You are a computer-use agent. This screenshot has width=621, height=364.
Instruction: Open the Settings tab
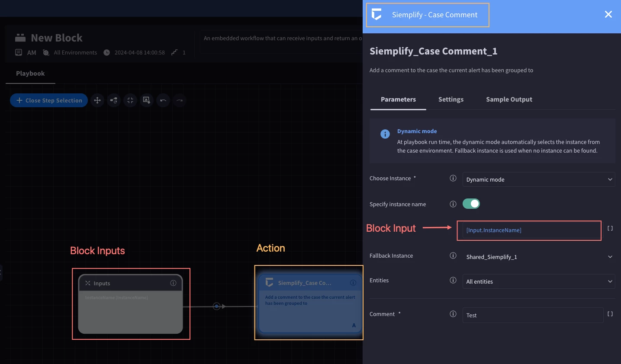451,99
